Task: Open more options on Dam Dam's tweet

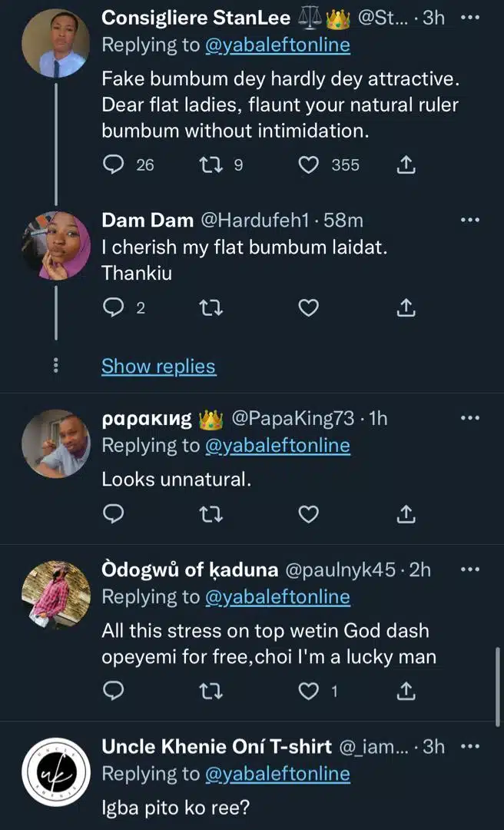Action: pyautogui.click(x=469, y=221)
